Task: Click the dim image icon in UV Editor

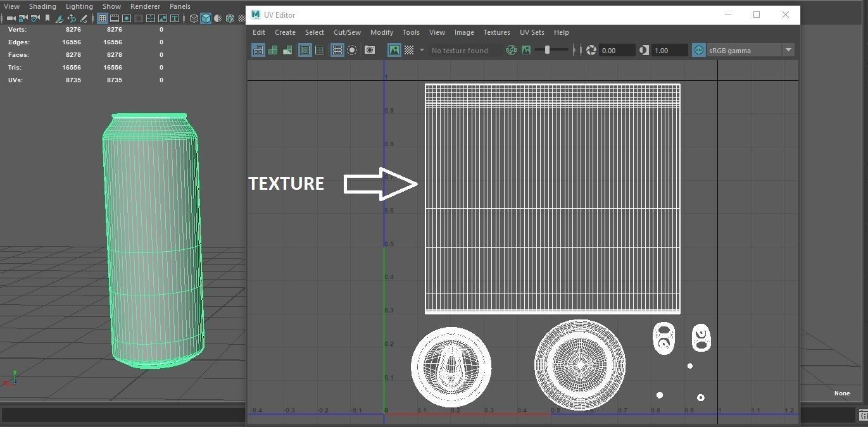Action: (526, 50)
